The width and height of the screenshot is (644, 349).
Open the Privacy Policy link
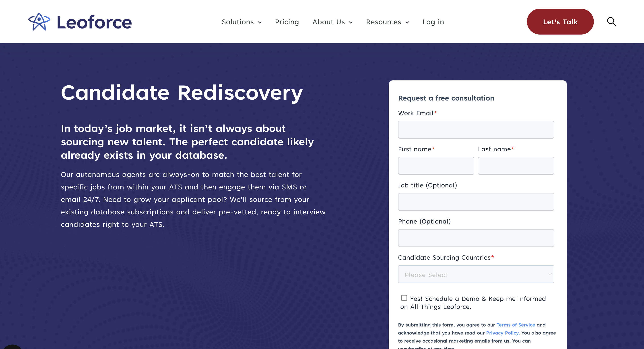coord(503,333)
